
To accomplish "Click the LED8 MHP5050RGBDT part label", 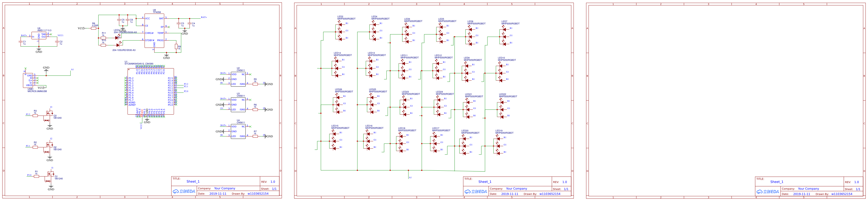I will 476,24.
